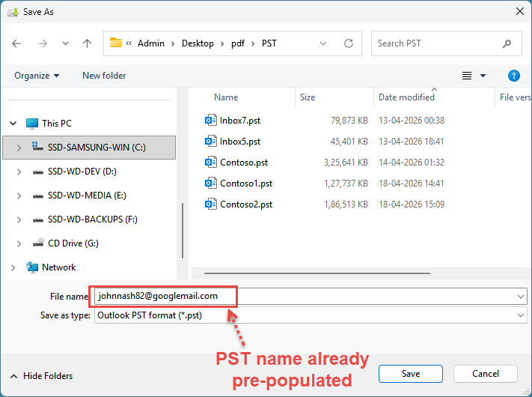Sort files by Date modified column
This screenshot has height=397, width=532.
pyautogui.click(x=406, y=97)
